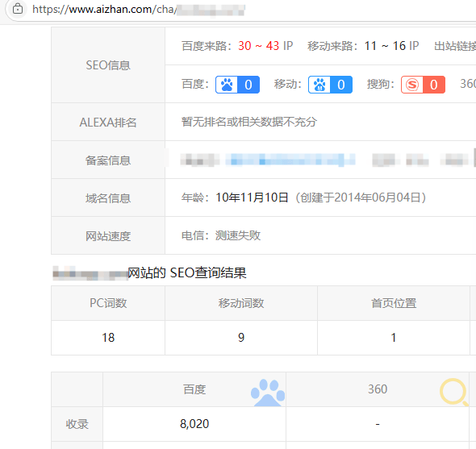
Task: Click the domain age 10年11月10日 value
Action: coord(252,197)
